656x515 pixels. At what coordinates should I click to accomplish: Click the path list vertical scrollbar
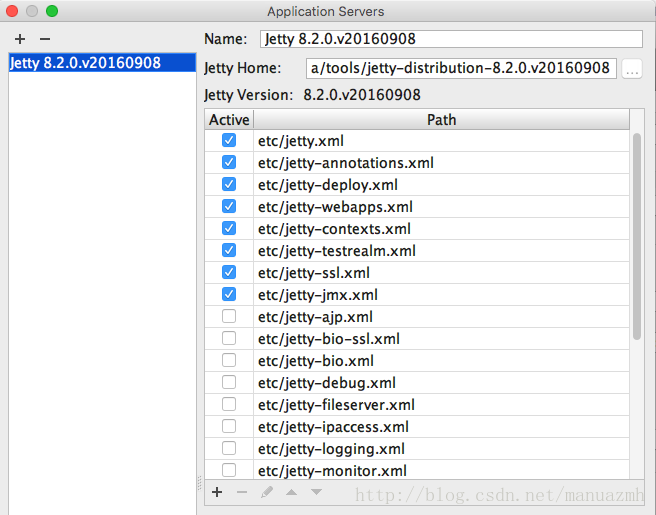point(637,240)
